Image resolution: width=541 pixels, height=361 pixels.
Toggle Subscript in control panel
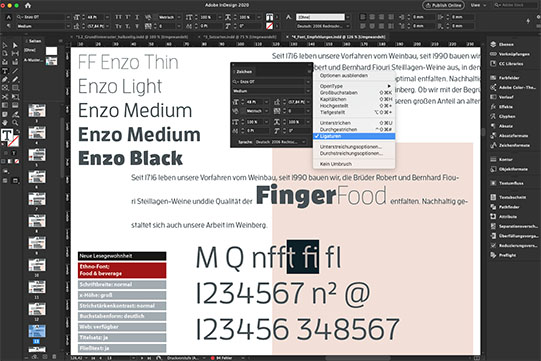(128, 26)
